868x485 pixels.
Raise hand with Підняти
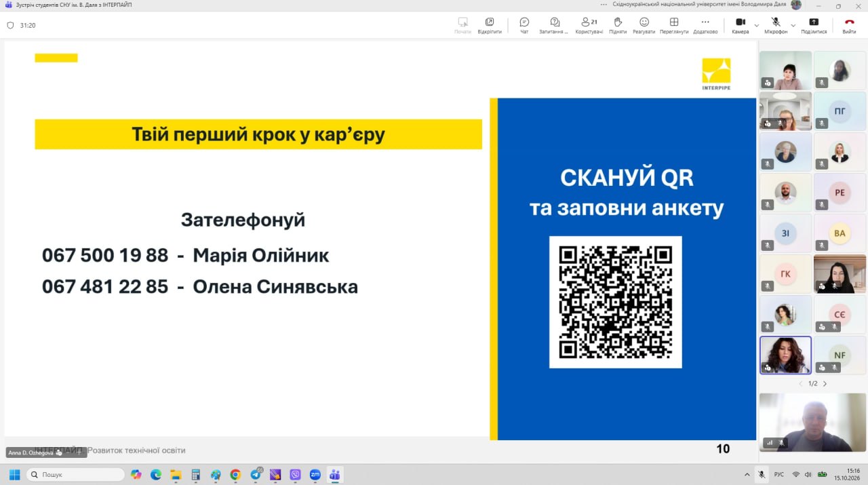618,26
